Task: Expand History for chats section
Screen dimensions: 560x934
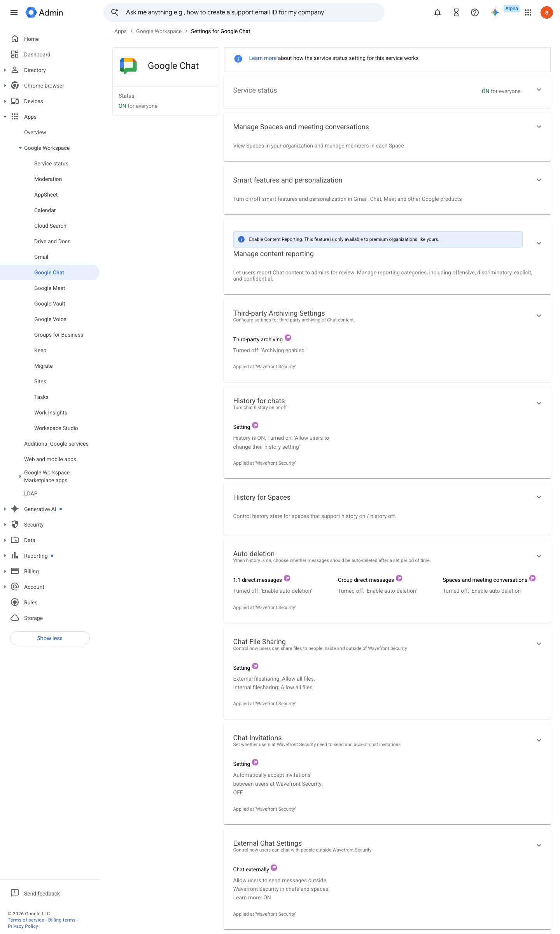Action: 539,404
